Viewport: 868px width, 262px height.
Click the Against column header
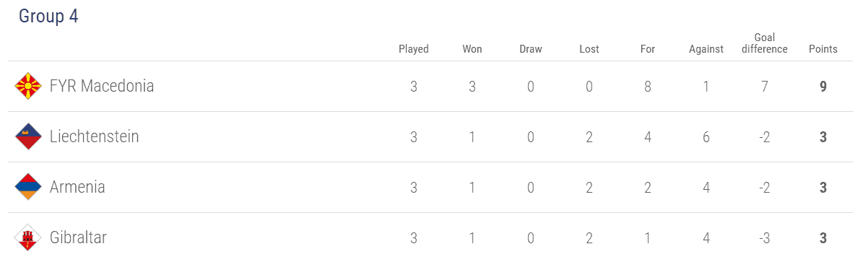pos(706,49)
